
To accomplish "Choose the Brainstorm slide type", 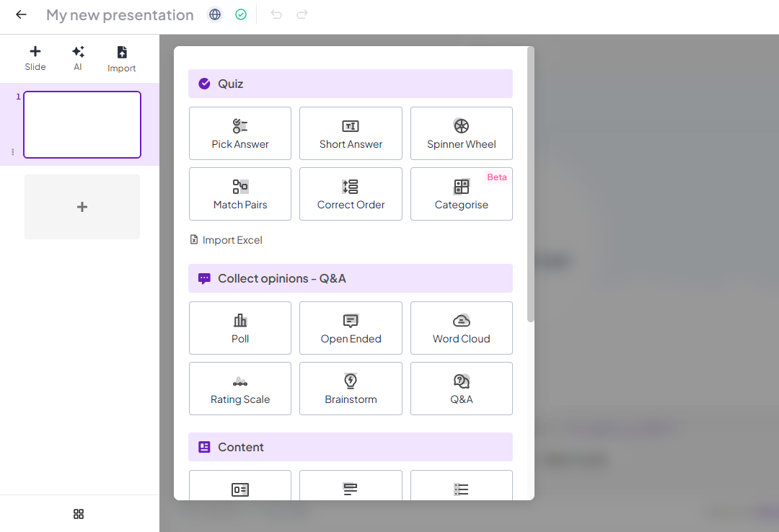I will click(351, 389).
